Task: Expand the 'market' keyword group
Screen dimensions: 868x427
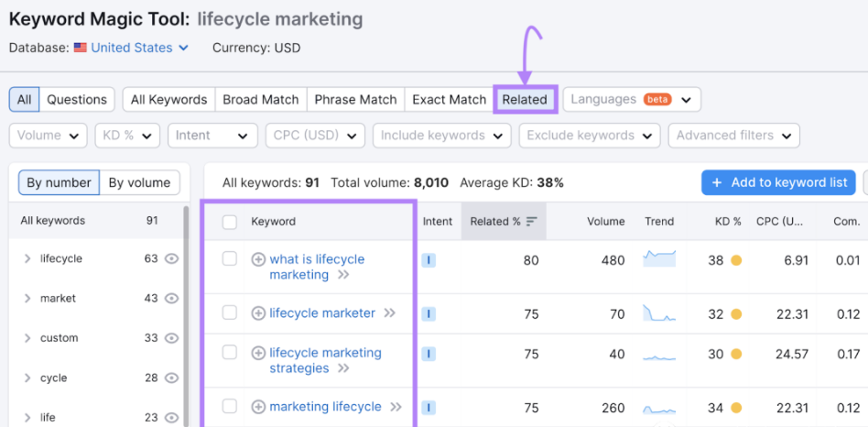Action: click(x=27, y=299)
